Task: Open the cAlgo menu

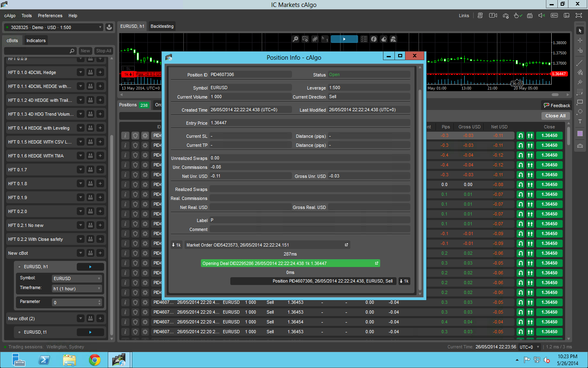Action: point(10,16)
